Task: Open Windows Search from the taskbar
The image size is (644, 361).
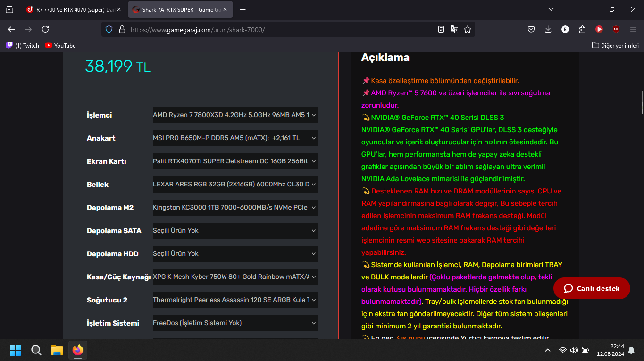Action: click(x=36, y=350)
